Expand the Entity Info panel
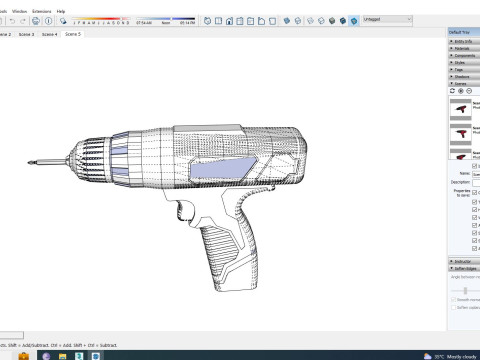Screen dimensions: 480x360 [464, 41]
